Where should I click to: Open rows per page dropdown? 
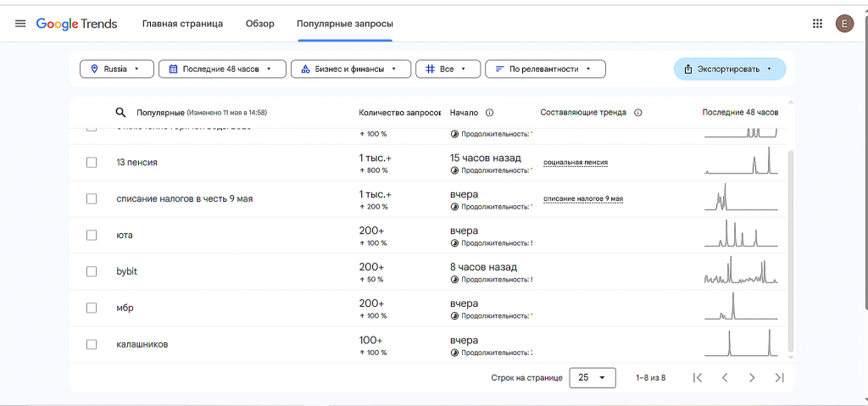coord(593,378)
